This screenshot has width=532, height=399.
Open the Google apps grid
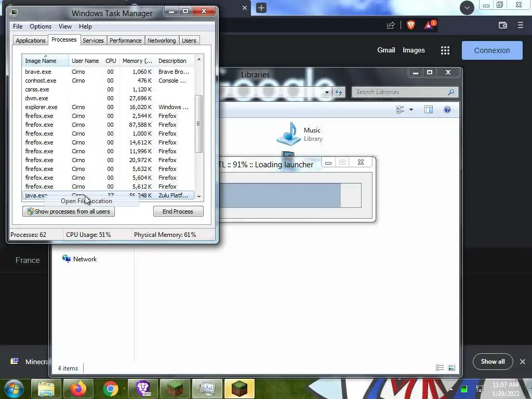point(445,50)
